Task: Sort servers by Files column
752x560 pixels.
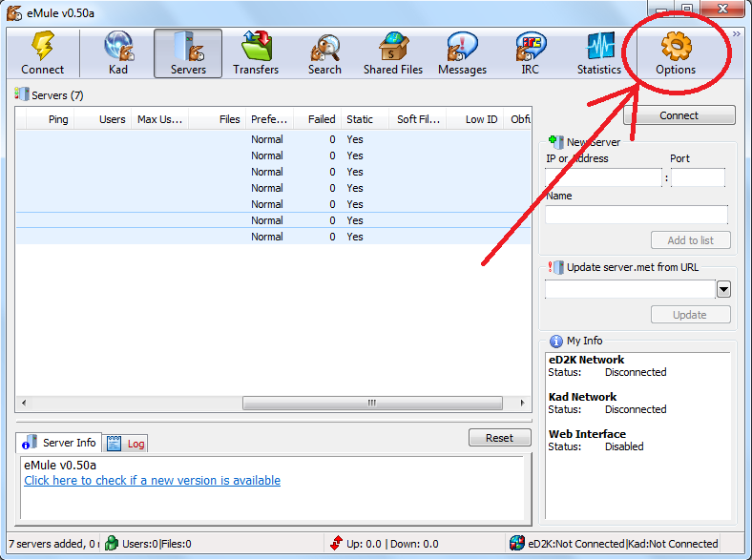Action: (218, 119)
